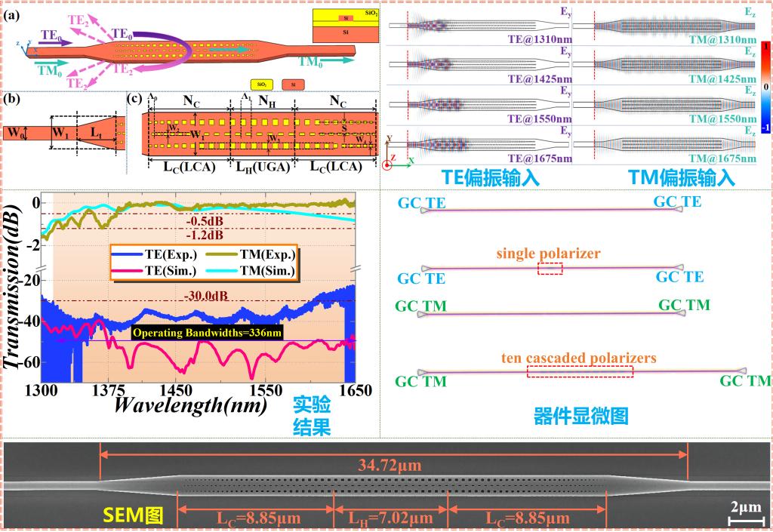Select the 34.72µm total length label
The width and height of the screenshot is (773, 532).
point(396,462)
